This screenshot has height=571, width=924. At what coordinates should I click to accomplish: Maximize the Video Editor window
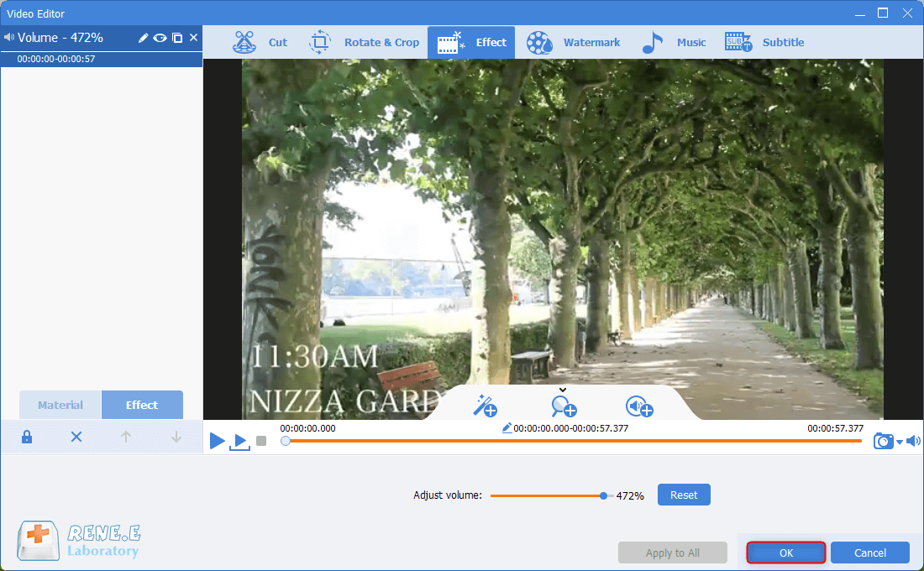[x=883, y=13]
